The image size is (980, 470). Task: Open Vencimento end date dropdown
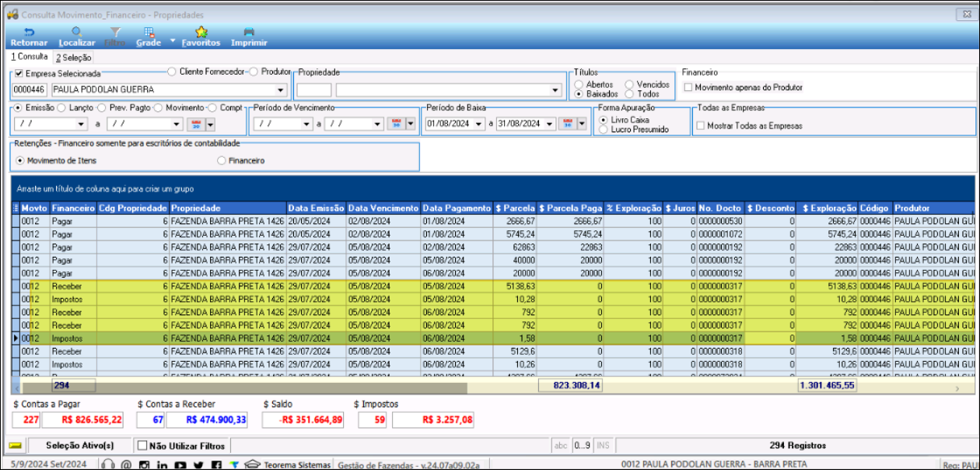379,124
